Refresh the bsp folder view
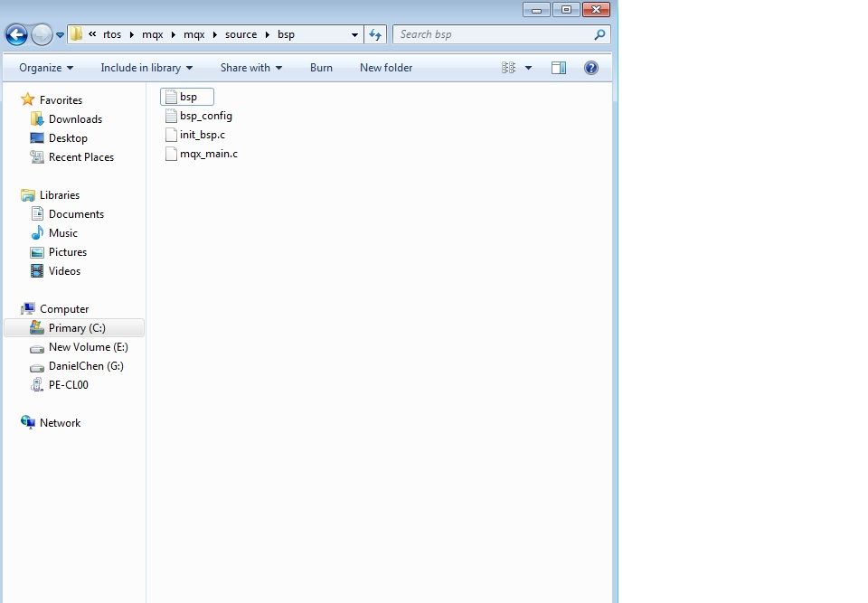The height and width of the screenshot is (603, 868). pyautogui.click(x=375, y=35)
